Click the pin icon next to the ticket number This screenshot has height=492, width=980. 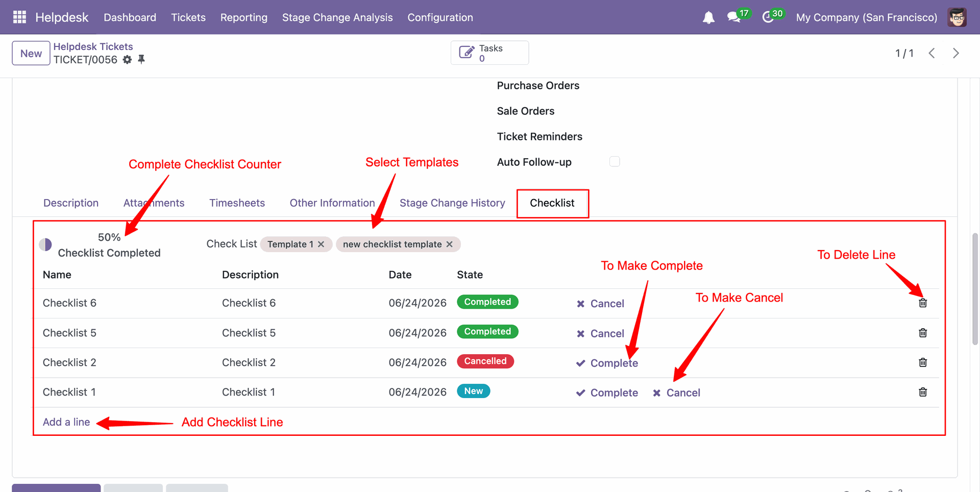coord(141,60)
